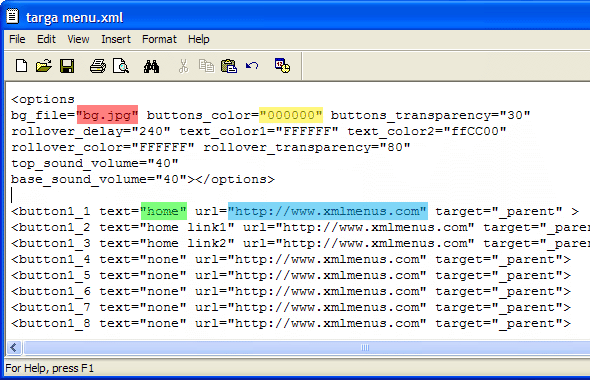Image resolution: width=590 pixels, height=380 pixels.
Task: Click the rollover_delay="240" attribute
Action: [x=91, y=132]
